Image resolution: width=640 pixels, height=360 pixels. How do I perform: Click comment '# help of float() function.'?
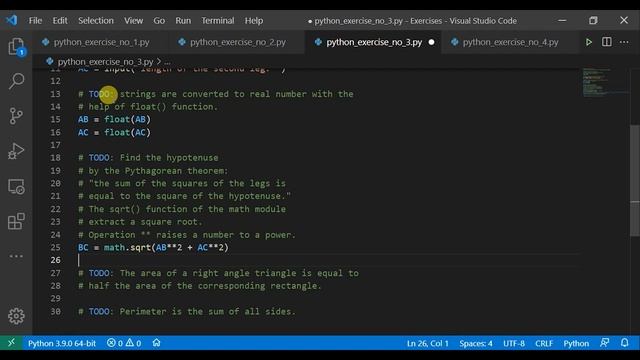pyautogui.click(x=148, y=107)
